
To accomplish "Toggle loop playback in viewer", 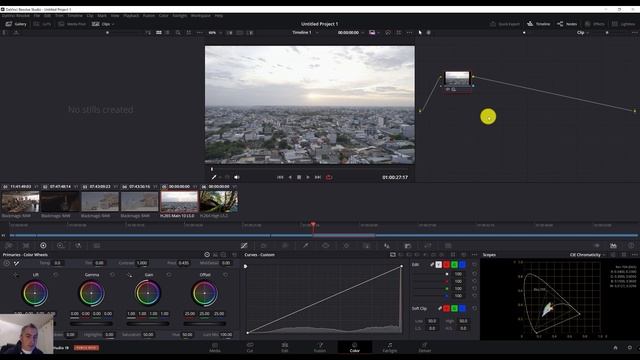I will [x=329, y=177].
